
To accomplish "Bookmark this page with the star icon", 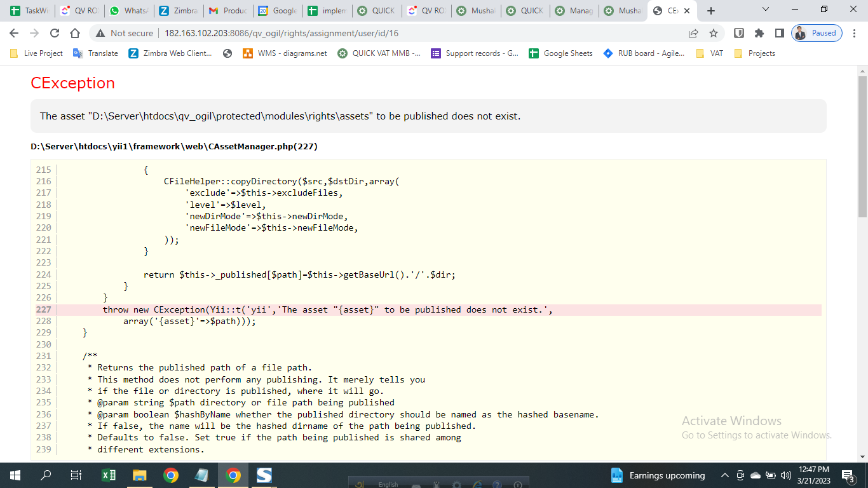I will coord(714,33).
